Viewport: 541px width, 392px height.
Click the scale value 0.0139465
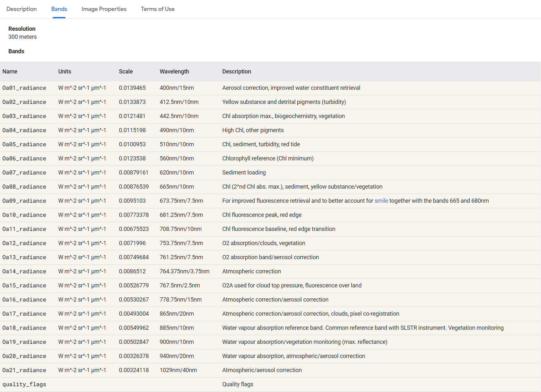click(x=132, y=88)
